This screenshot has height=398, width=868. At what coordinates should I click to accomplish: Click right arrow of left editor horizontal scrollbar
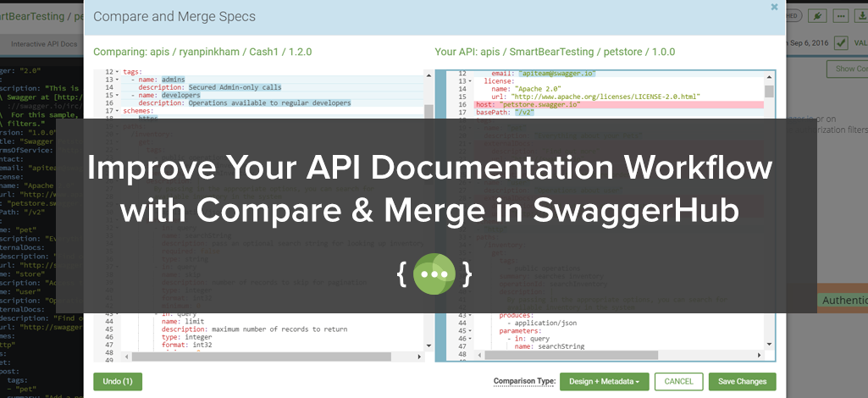tap(418, 357)
